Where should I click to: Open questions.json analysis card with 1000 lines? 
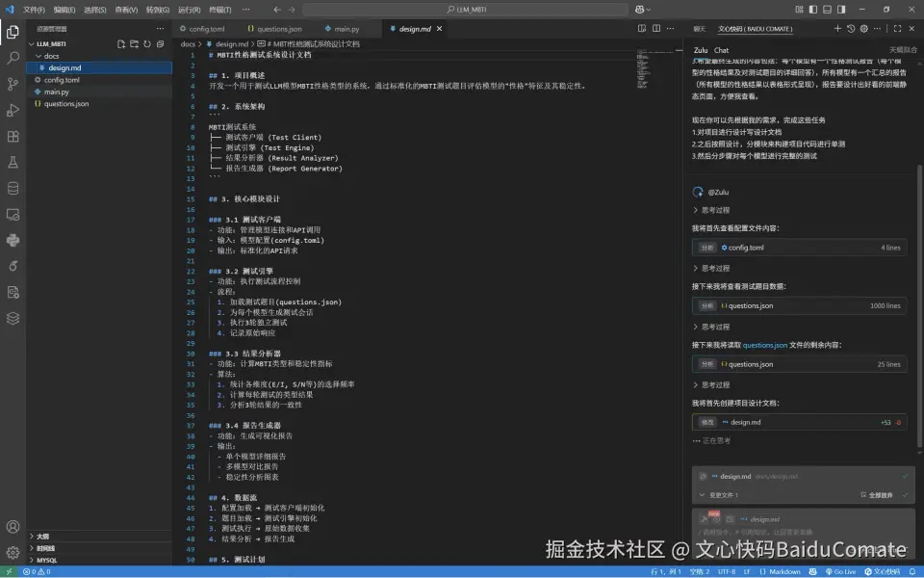[x=799, y=305]
